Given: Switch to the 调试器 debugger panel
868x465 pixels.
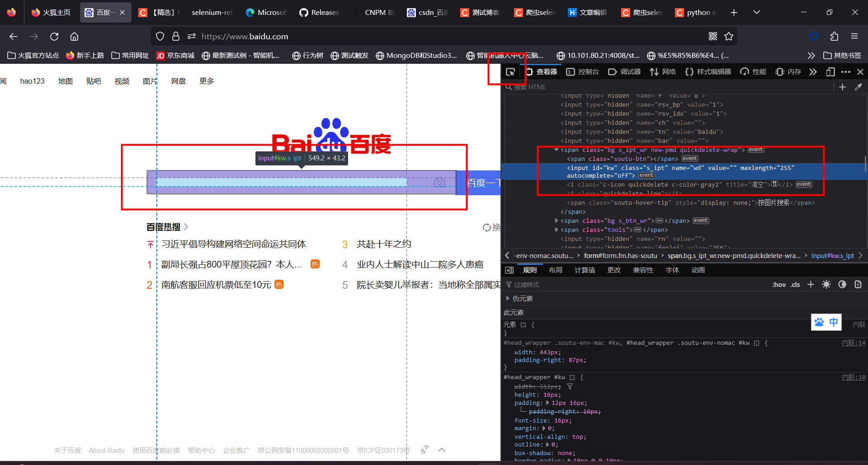Looking at the screenshot, I should [x=624, y=72].
